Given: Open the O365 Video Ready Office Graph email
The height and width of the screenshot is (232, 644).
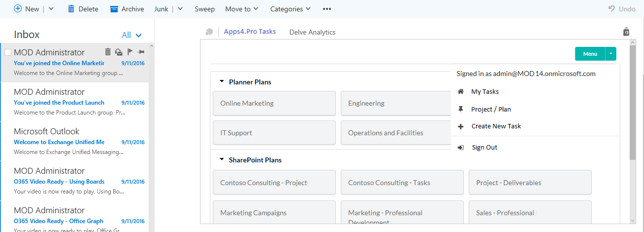Looking at the screenshot, I should 75,217.
